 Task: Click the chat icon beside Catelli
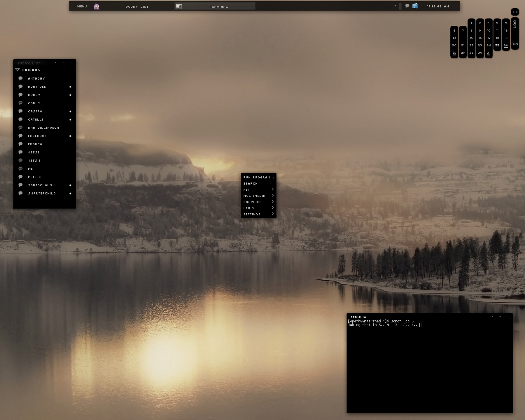(21, 119)
